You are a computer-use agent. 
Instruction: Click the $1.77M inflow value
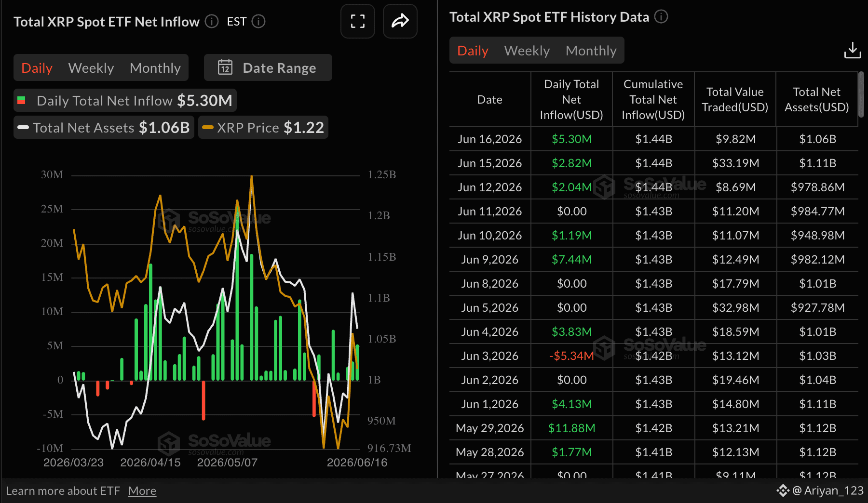pyautogui.click(x=572, y=452)
